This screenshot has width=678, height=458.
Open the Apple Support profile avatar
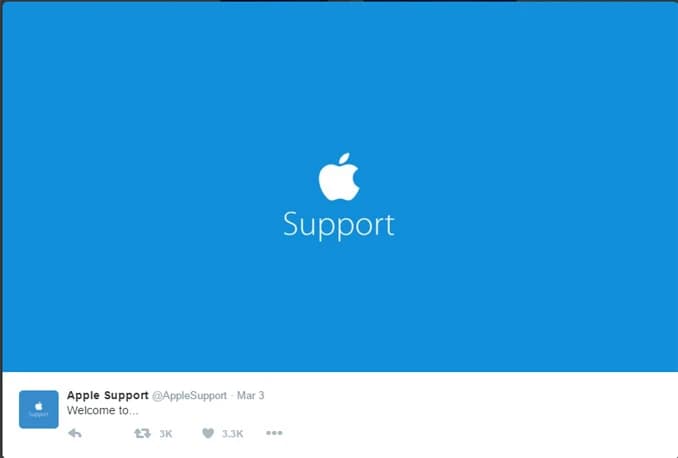tap(38, 409)
